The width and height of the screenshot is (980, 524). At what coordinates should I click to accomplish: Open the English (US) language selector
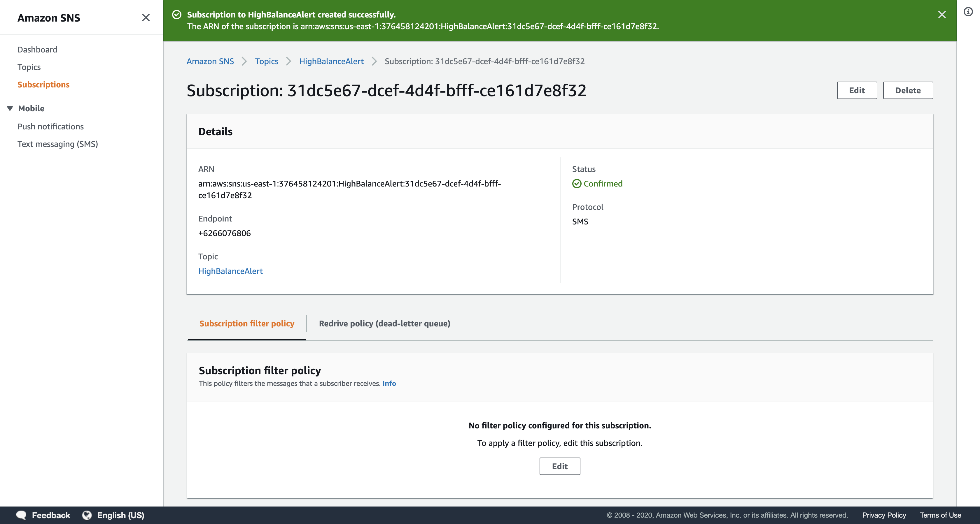click(120, 515)
